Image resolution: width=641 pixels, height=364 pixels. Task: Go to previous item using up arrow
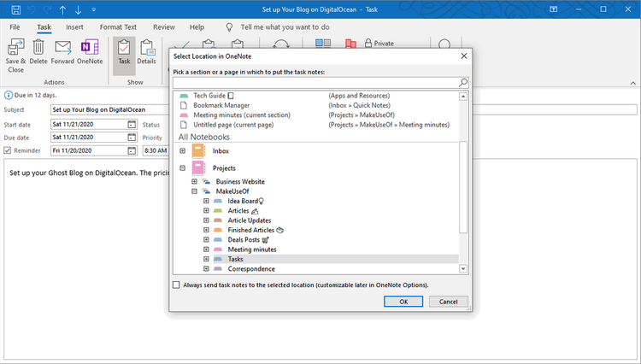click(62, 9)
